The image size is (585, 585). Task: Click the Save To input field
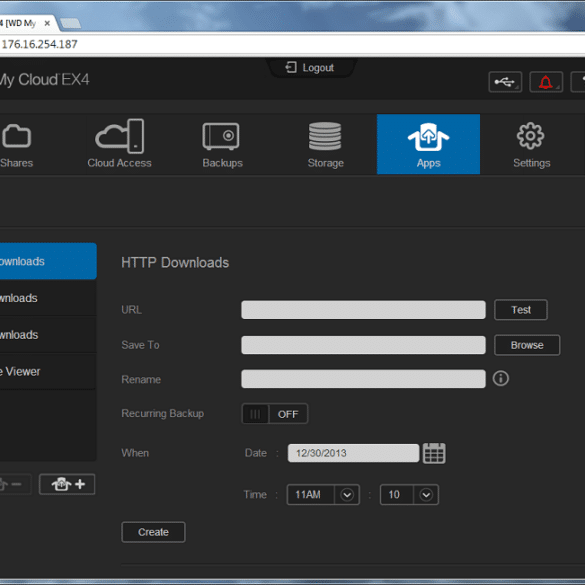click(x=363, y=345)
